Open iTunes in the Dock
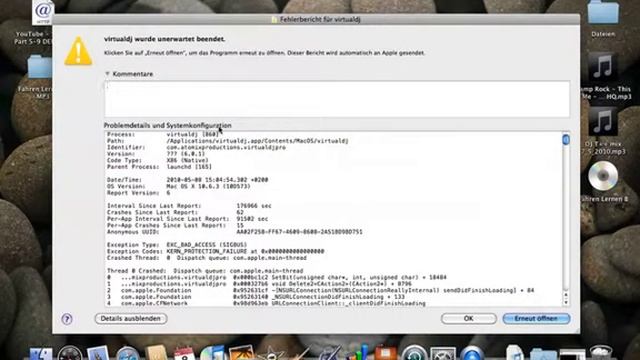The image size is (640, 360). point(213,353)
